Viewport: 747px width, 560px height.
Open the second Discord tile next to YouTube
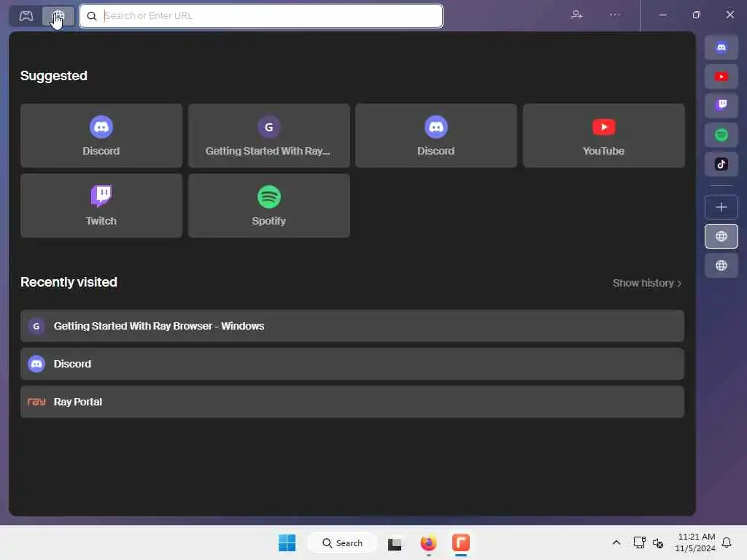[x=436, y=136]
